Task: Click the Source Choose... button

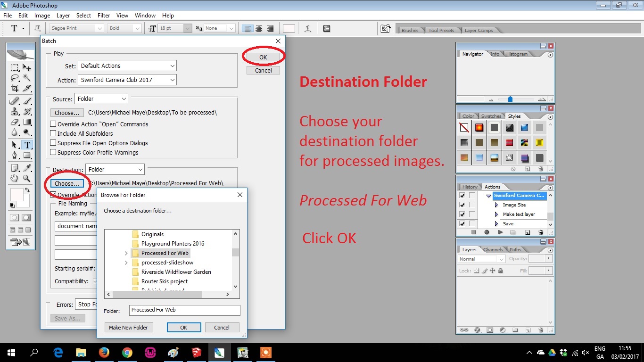Action: click(67, 113)
